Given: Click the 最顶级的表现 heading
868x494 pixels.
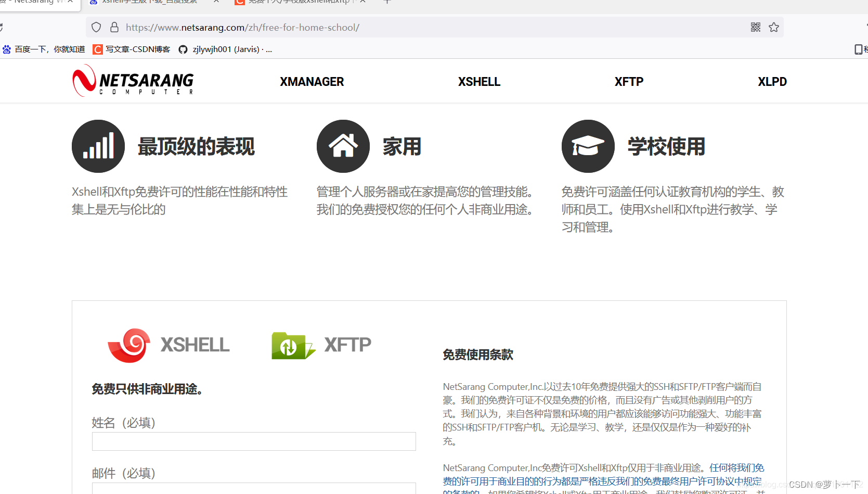Looking at the screenshot, I should (x=196, y=147).
